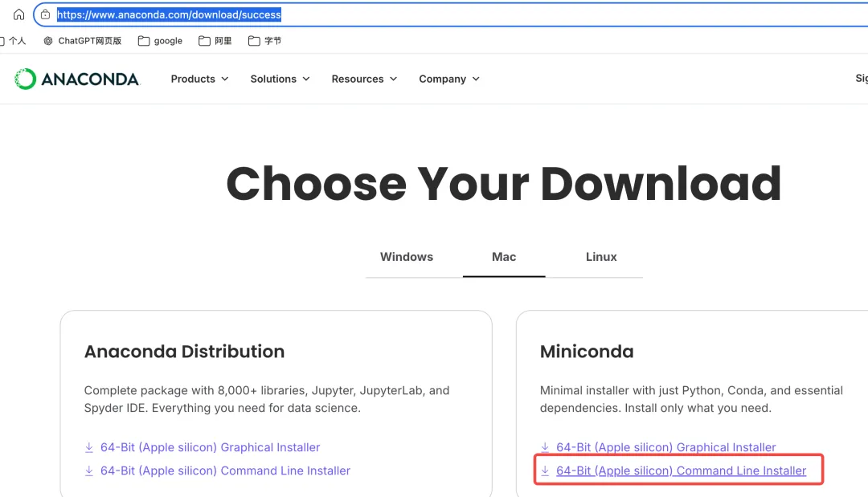Click the Choose Your Download title
The width and height of the screenshot is (868, 497).
point(504,184)
